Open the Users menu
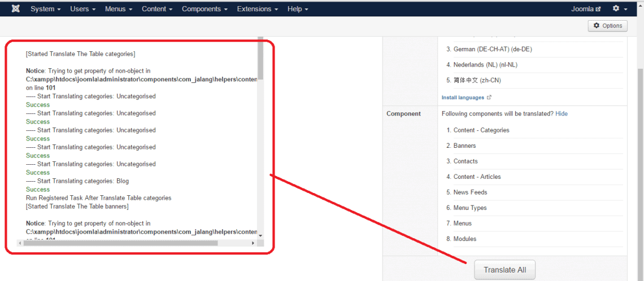Image resolution: width=644 pixels, height=281 pixels. 82,9
